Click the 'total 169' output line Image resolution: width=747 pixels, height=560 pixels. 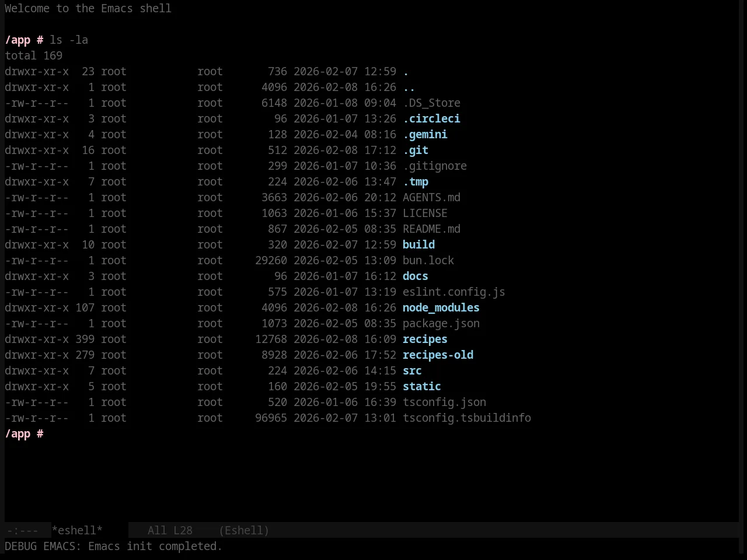(x=34, y=55)
